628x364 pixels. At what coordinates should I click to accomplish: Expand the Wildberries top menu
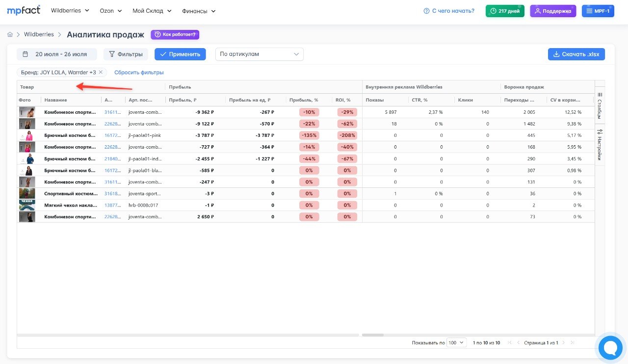(x=70, y=10)
